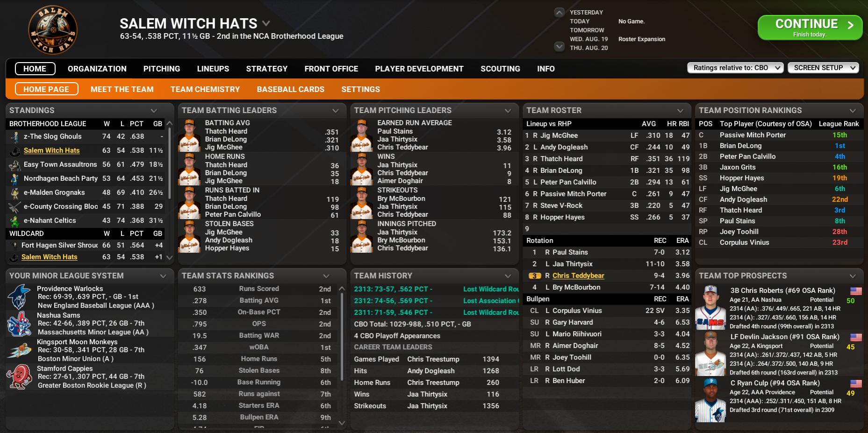Click the schedule up arrow

tap(559, 13)
